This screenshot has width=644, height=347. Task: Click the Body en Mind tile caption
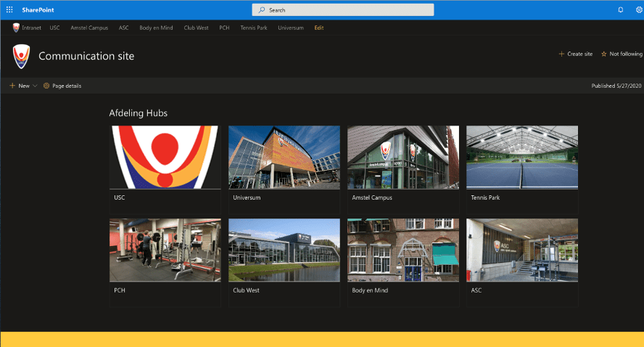click(370, 290)
